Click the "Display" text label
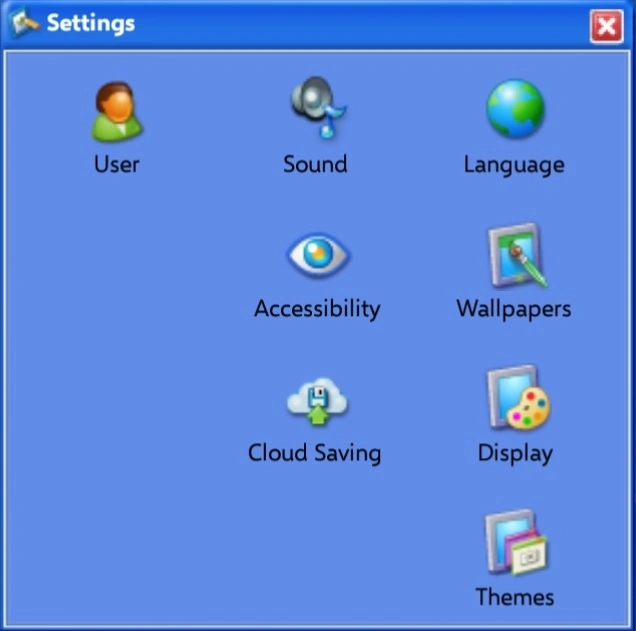 pyautogui.click(x=515, y=454)
